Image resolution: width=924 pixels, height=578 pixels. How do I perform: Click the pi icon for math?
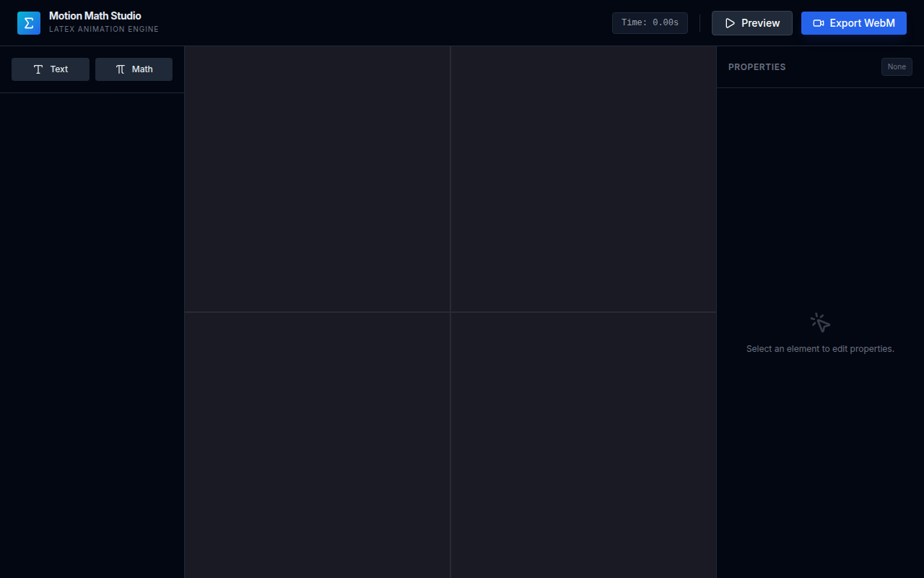click(x=121, y=69)
